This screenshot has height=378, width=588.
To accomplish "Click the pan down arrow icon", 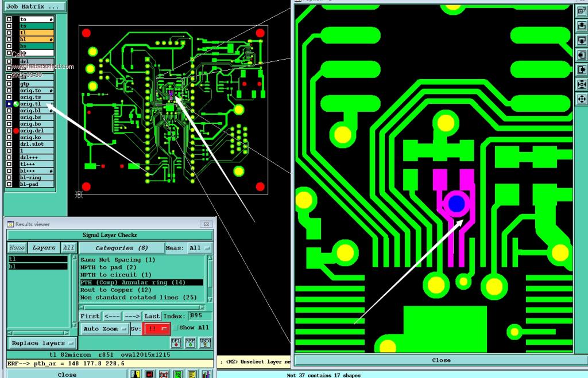I will click(x=581, y=41).
